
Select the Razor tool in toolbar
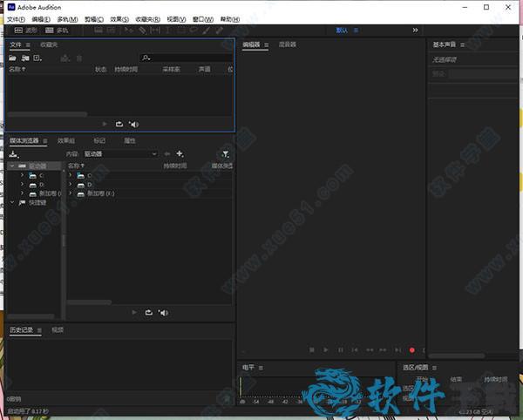142,30
